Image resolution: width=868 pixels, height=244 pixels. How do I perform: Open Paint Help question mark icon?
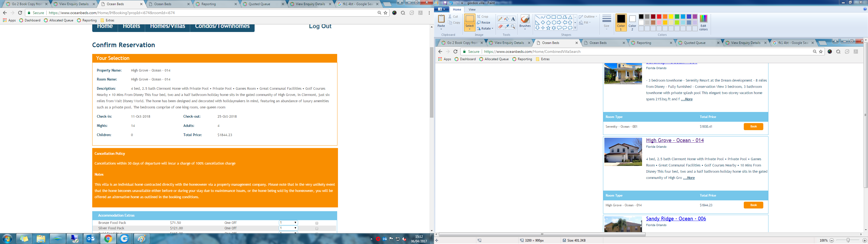[865, 9]
